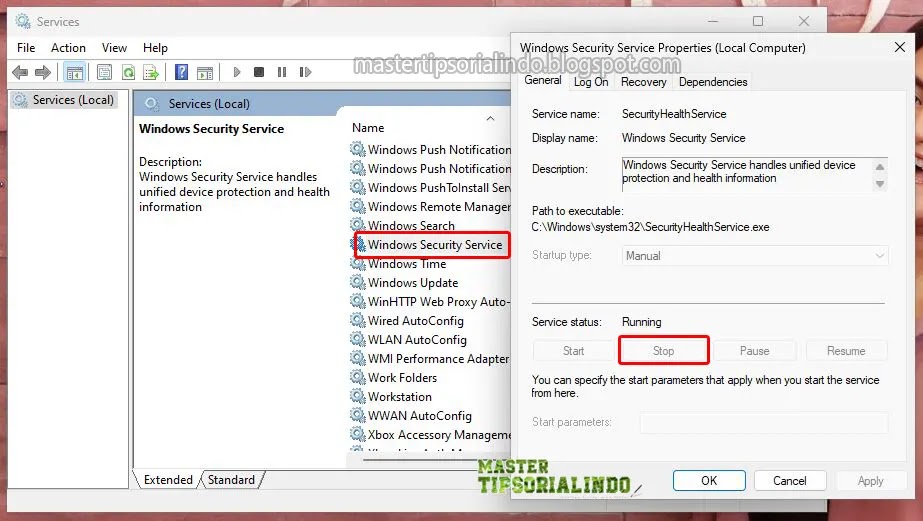Click the Start parameters input field
Viewport: 923px width, 521px height.
click(764, 422)
